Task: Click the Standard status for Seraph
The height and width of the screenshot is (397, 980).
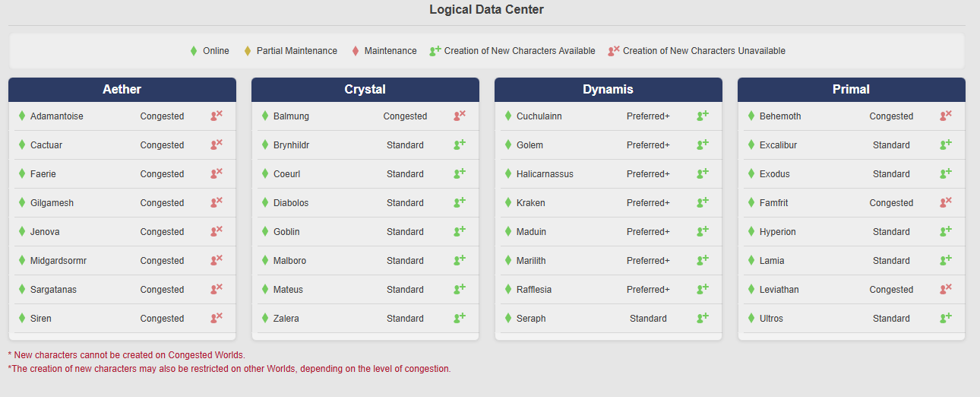Action: [648, 319]
